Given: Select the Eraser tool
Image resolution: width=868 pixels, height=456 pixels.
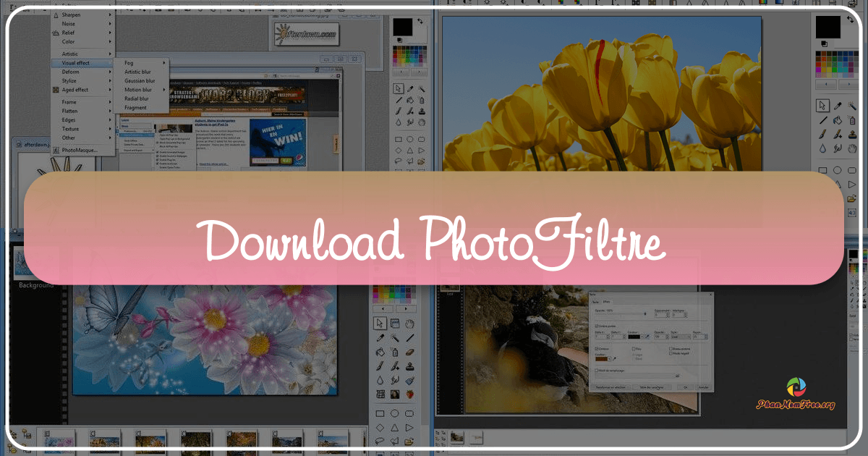Looking at the screenshot, I should pos(409,352).
